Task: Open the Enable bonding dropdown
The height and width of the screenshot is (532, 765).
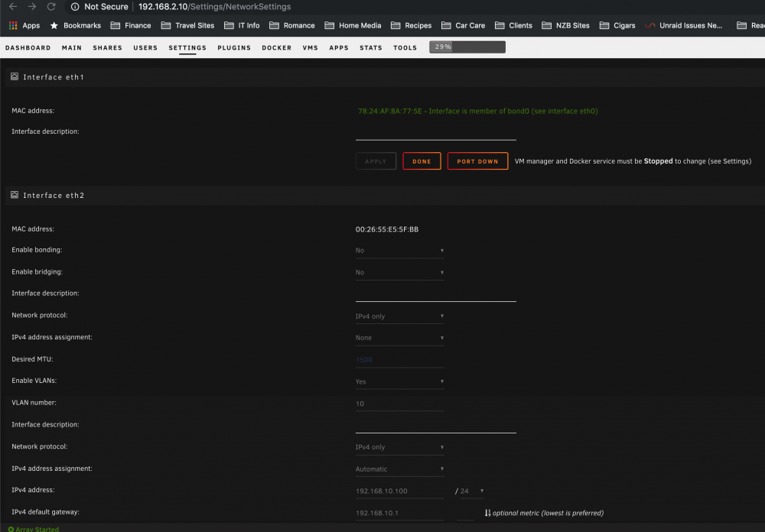Action: pos(399,250)
